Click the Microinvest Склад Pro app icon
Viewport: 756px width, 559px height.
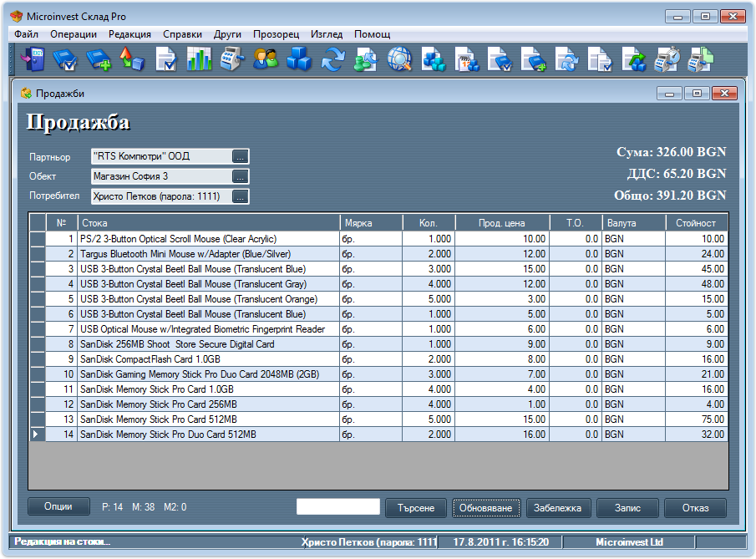[17, 17]
